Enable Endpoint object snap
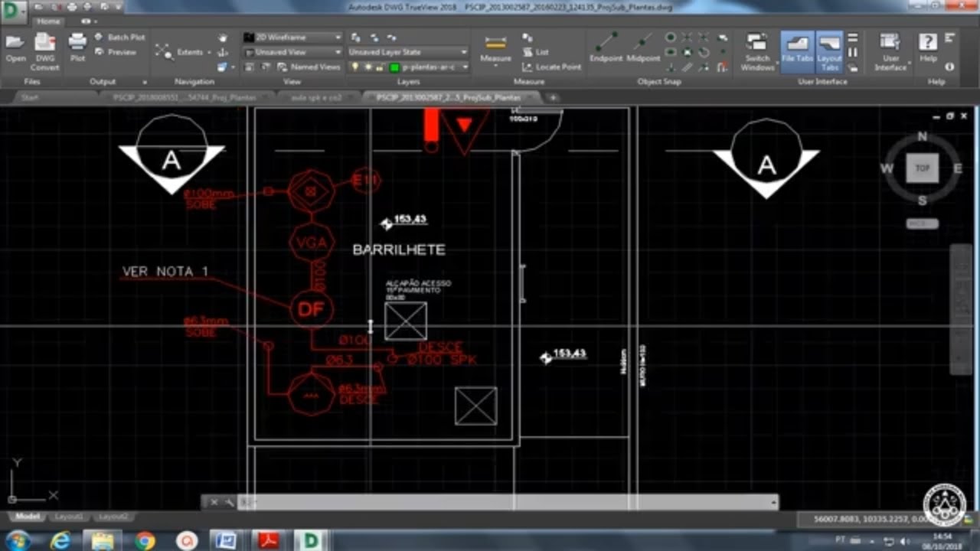Screen dimensions: 980x551 coord(606,46)
